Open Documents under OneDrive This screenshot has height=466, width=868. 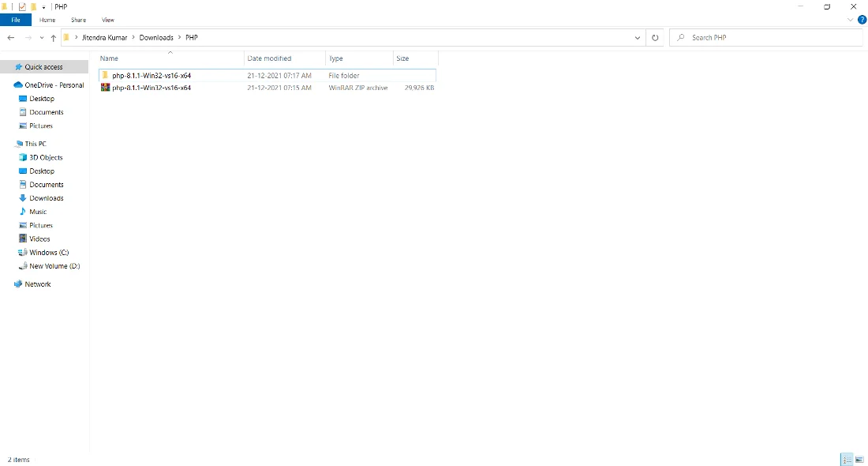[46, 112]
